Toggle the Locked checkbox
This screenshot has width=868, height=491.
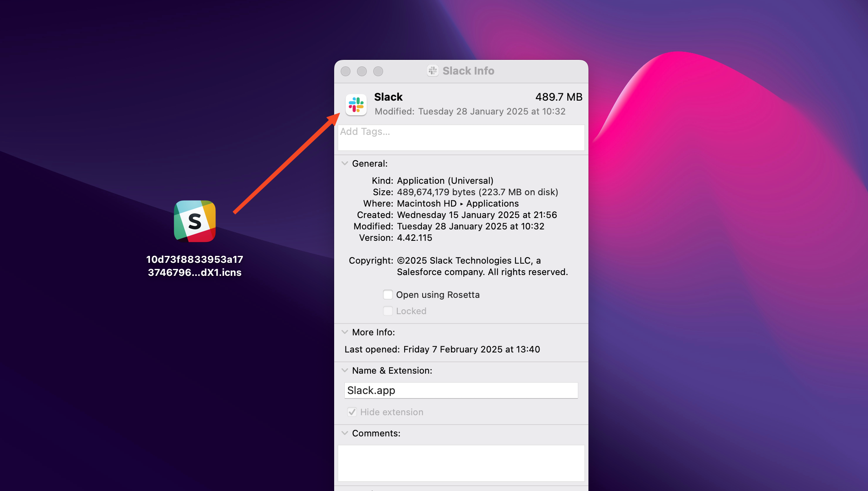click(x=388, y=311)
